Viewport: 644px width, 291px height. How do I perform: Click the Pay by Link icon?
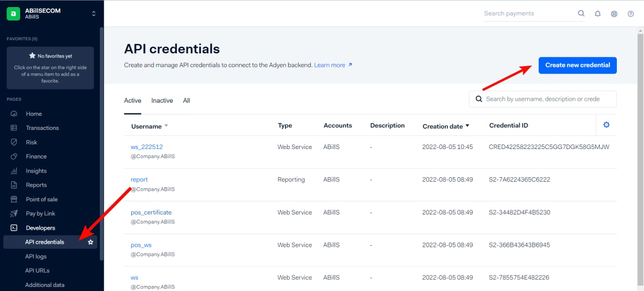[14, 213]
